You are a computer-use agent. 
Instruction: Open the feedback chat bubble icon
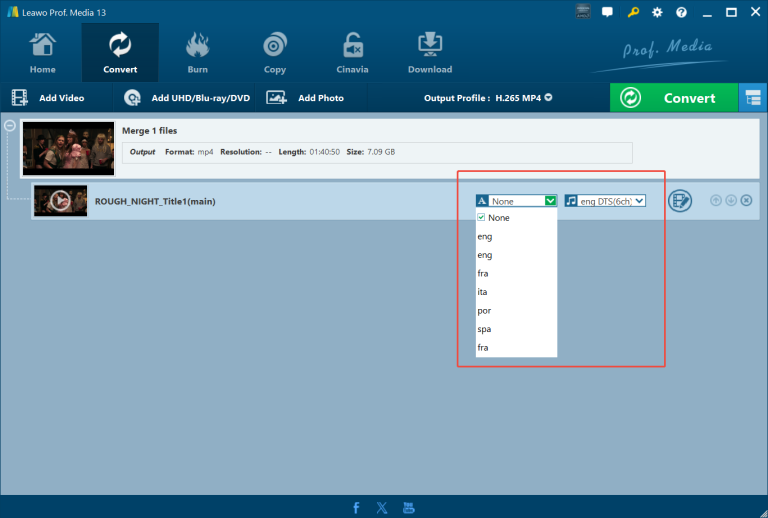(x=607, y=12)
